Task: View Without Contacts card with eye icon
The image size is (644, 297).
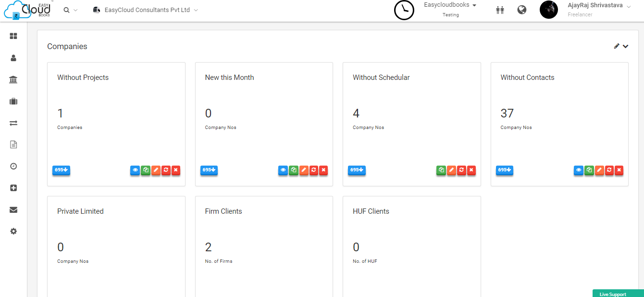Action: pyautogui.click(x=579, y=170)
